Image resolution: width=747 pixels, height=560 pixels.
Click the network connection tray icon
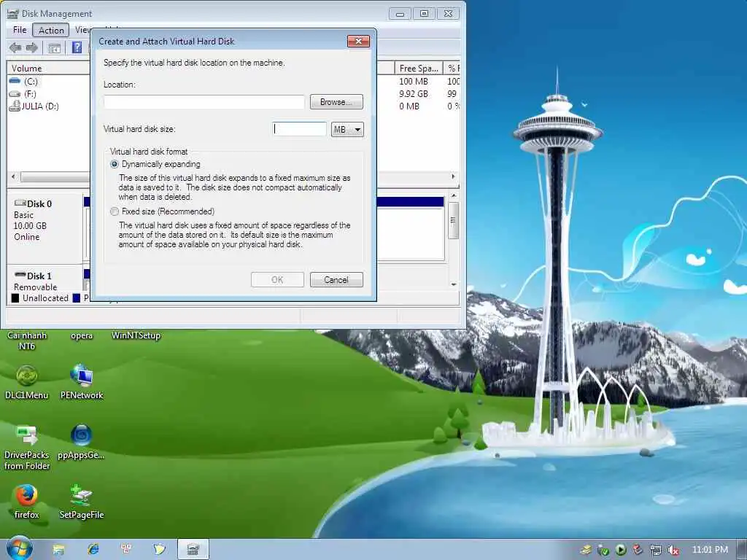[656, 550]
